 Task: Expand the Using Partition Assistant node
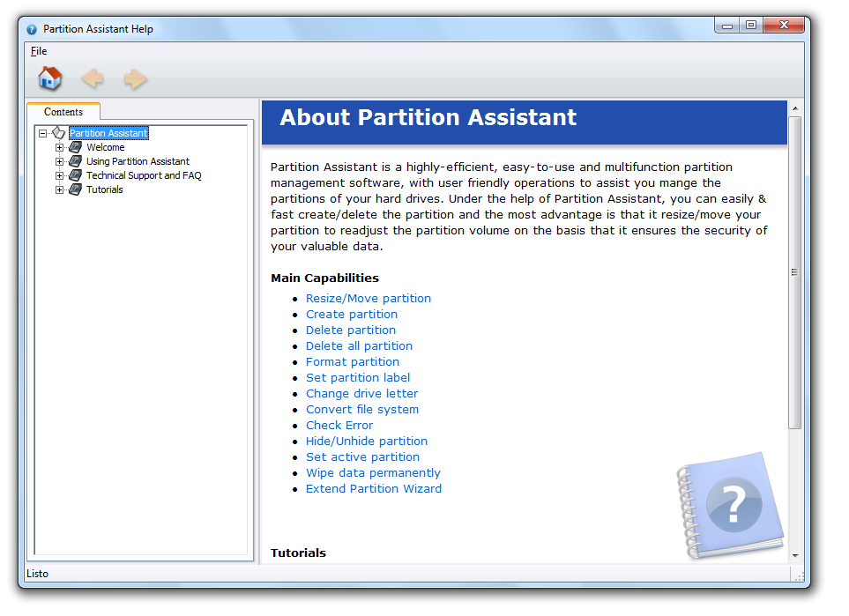click(60, 161)
